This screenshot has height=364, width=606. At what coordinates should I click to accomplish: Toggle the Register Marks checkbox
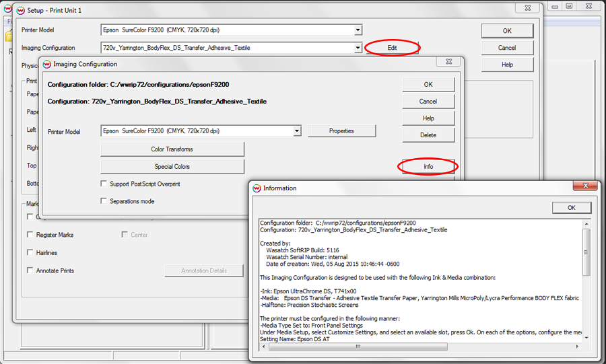point(30,235)
